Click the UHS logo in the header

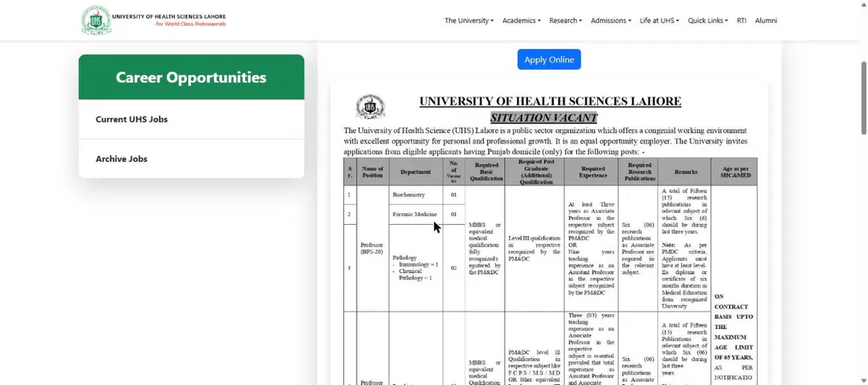click(96, 21)
